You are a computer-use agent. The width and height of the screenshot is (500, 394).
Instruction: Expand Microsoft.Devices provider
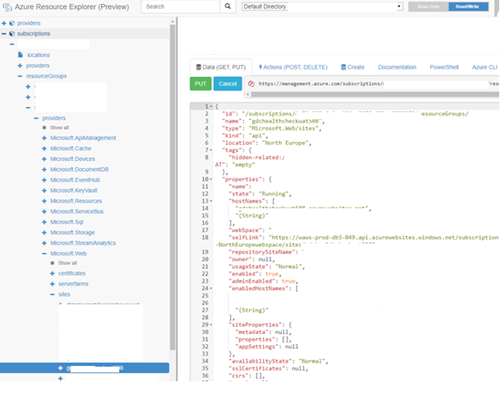coord(44,159)
